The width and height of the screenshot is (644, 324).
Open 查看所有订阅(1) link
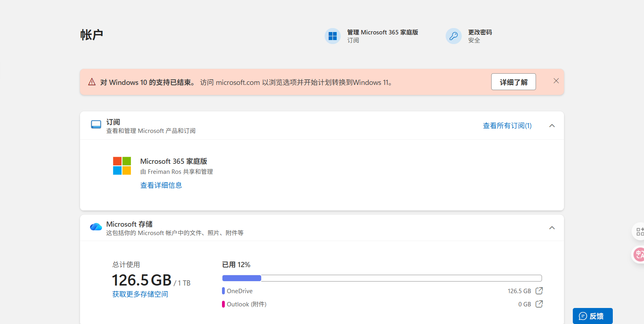click(507, 125)
